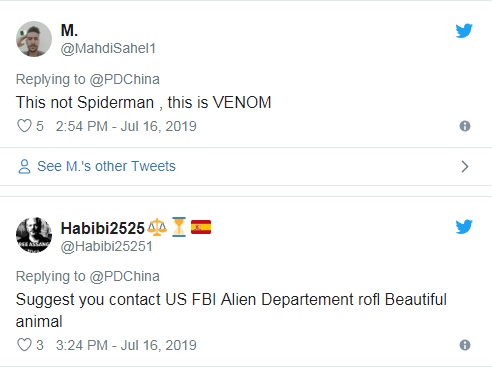Screen dimensions: 492x375
Task: Like Habibi2525's tweet with heart icon
Action: tap(24, 345)
